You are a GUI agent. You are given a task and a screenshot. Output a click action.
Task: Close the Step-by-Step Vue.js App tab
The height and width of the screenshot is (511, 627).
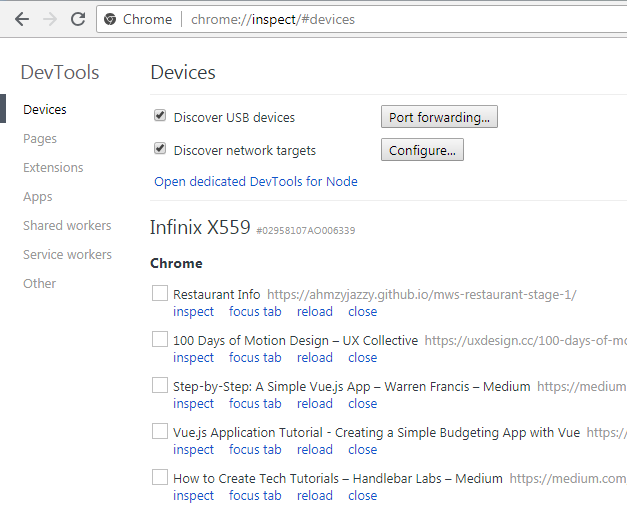tap(362, 403)
